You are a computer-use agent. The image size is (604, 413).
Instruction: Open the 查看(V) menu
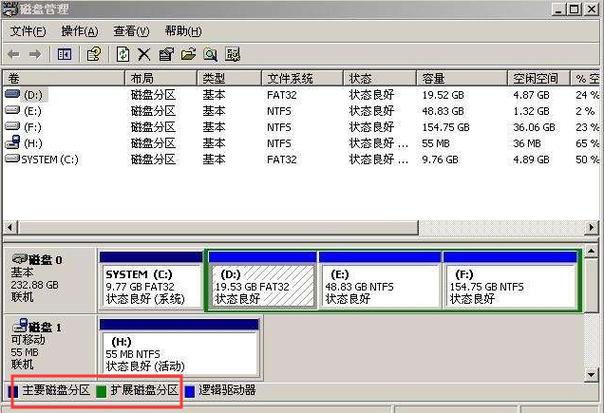point(131,31)
